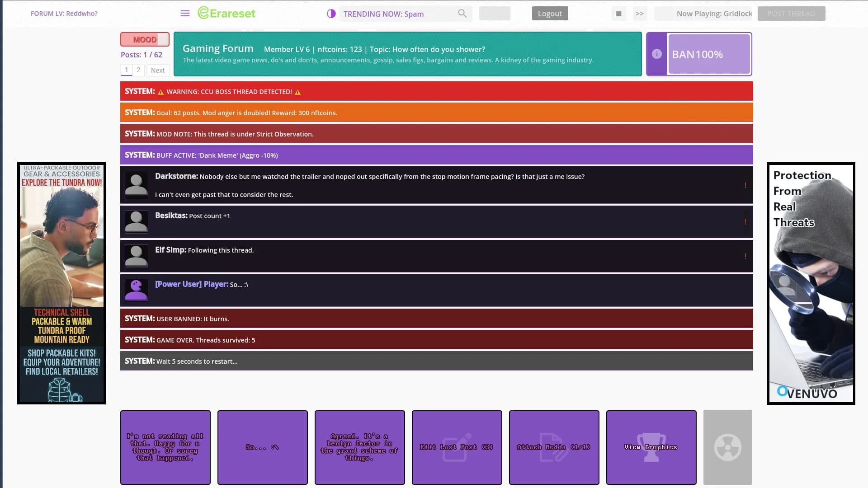
Task: Click the GAME OVER threads survived message
Action: [x=437, y=340]
